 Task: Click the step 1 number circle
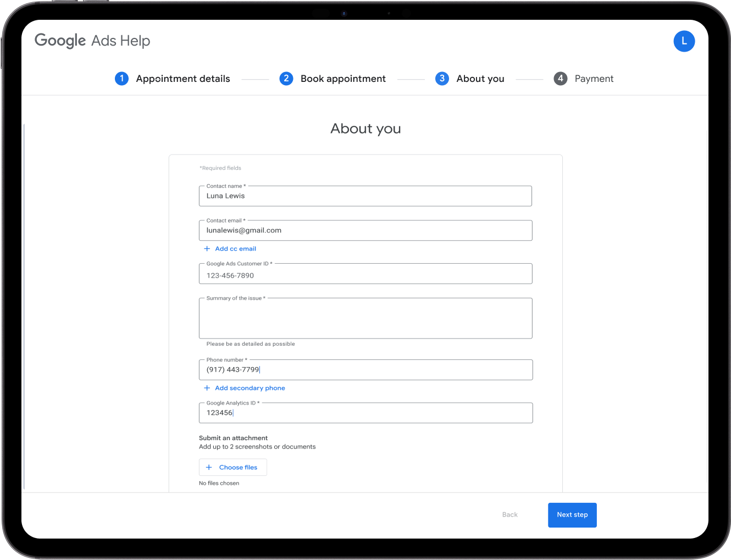point(121,79)
